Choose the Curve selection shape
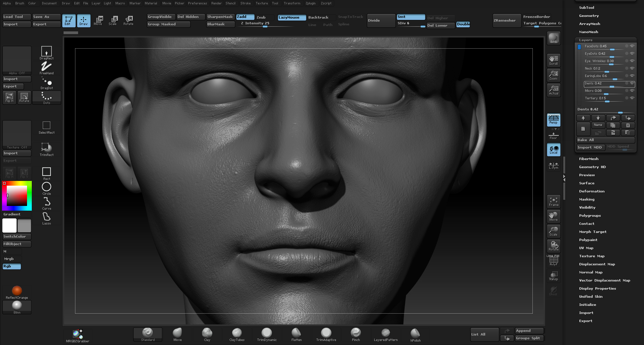The width and height of the screenshot is (644, 345). (47, 204)
